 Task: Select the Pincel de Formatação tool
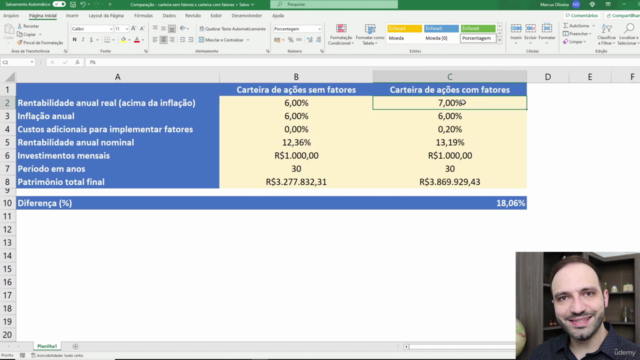[x=40, y=42]
